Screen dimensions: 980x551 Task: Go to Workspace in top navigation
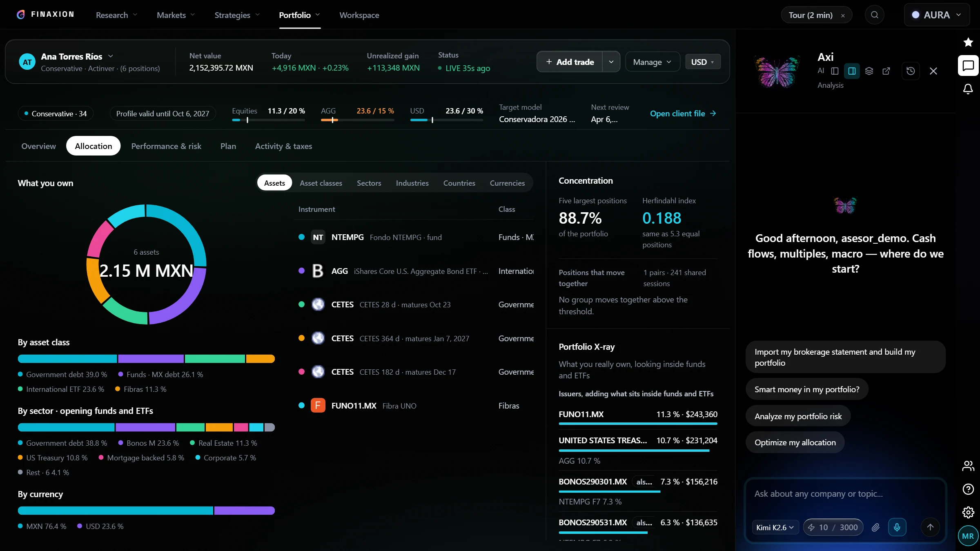coord(359,15)
